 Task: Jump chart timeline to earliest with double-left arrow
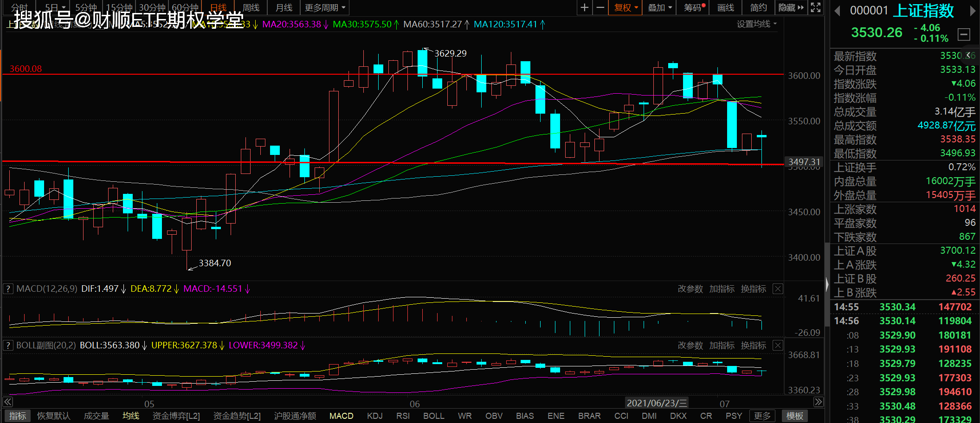[8, 402]
